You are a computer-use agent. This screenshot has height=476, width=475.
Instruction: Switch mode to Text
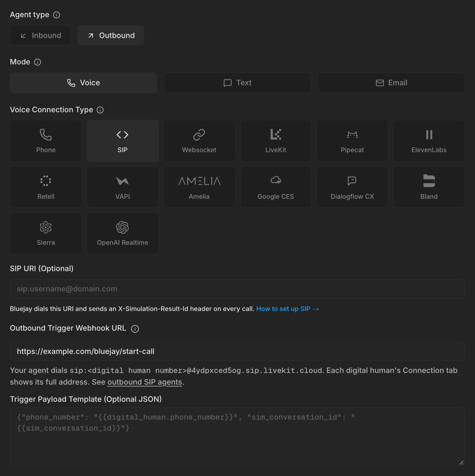(x=237, y=83)
